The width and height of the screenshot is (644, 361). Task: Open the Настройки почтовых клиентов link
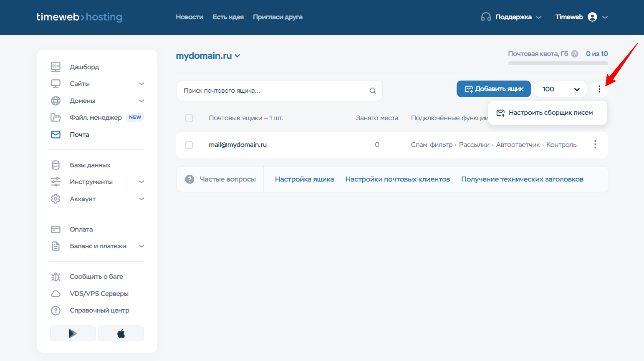coord(397,179)
